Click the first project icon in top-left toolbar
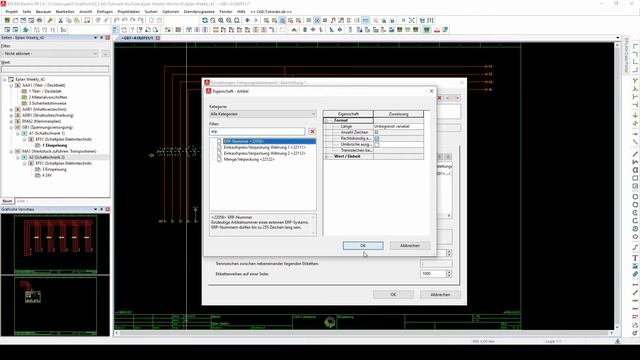This screenshot has height=360, width=640. pyautogui.click(x=7, y=20)
